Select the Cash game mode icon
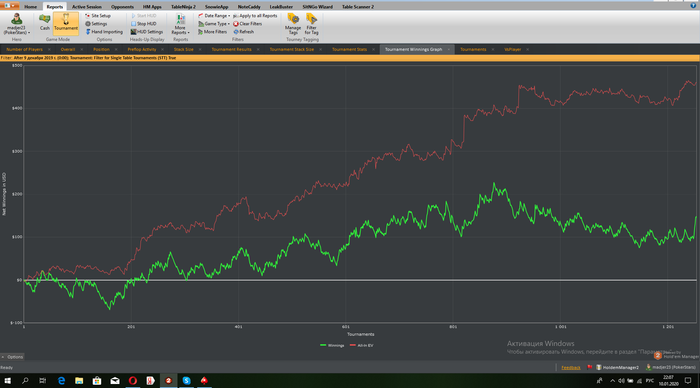This screenshot has width=700, height=388. (45, 22)
